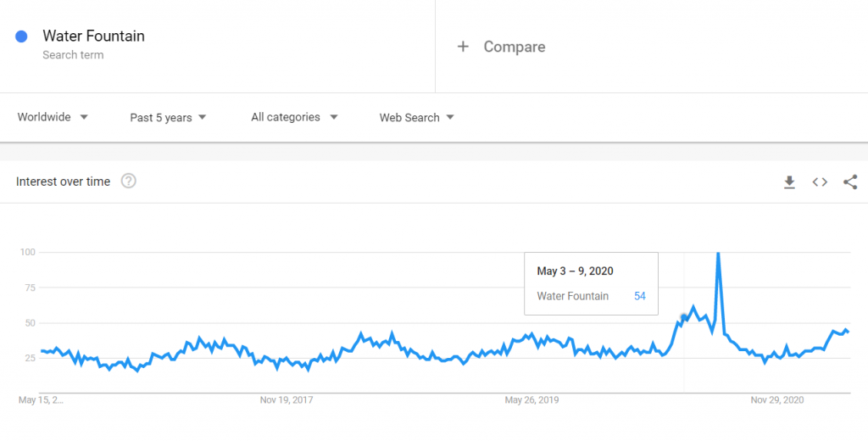Screen dimensions: 868x441
Task: Select the tallest spike at 100
Action: (718, 254)
